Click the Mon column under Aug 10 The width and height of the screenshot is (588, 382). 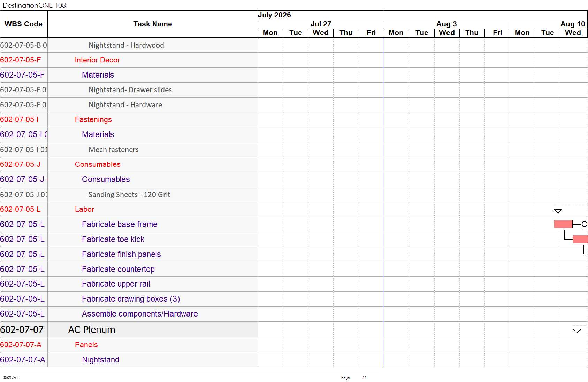tap(522, 33)
